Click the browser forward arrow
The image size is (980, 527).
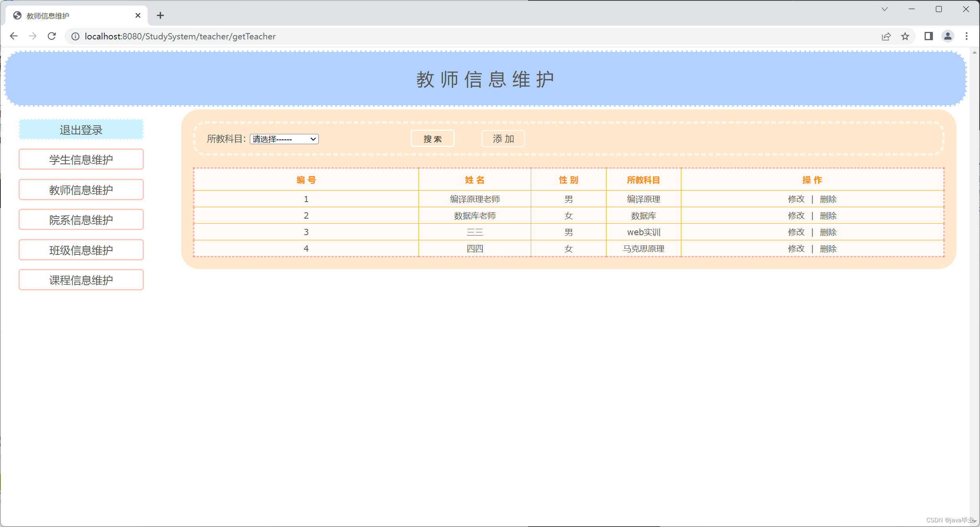click(x=33, y=36)
